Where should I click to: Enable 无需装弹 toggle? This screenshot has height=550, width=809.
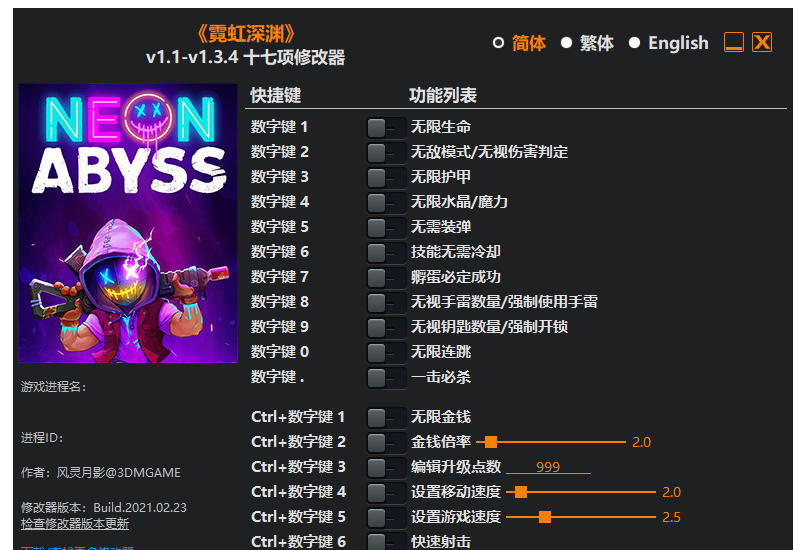pos(386,228)
